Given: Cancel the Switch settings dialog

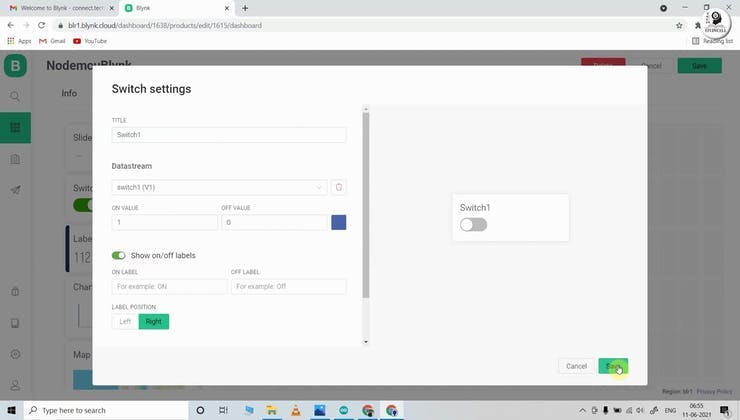Looking at the screenshot, I should (576, 366).
